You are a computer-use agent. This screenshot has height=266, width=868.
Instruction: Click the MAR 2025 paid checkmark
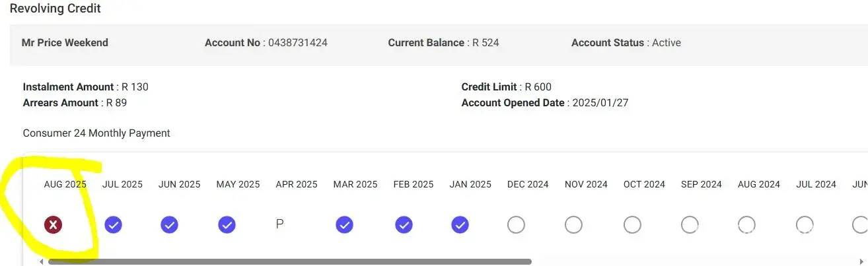pos(344,225)
